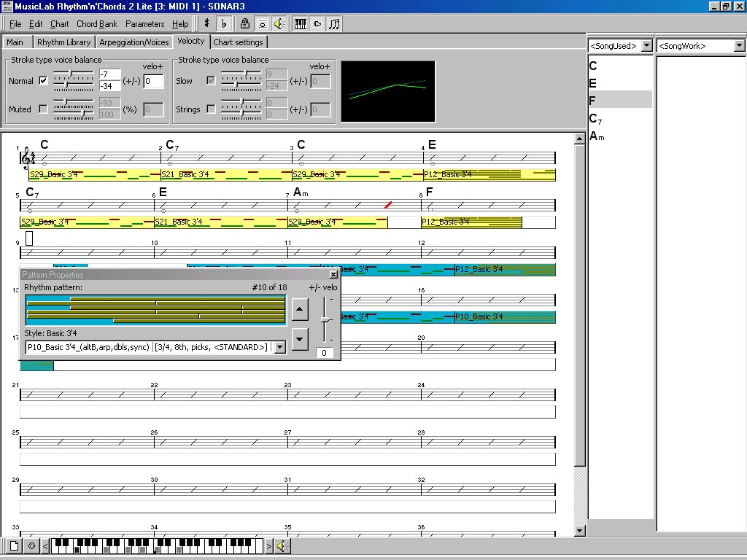
Task: Toggle the flat (b) accidental toolbar icon
Action: click(x=224, y=23)
